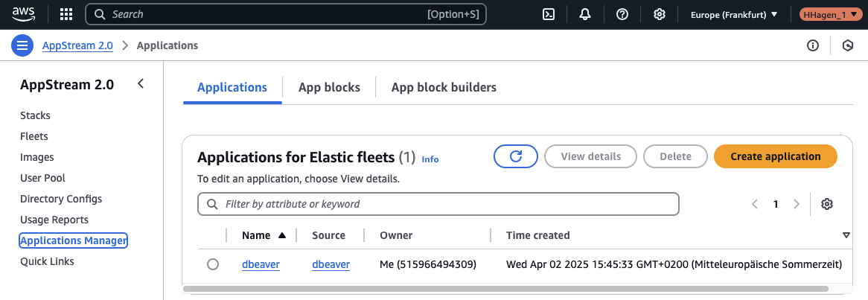The width and height of the screenshot is (868, 300).
Task: Open Directory Configs in the sidebar
Action: pyautogui.click(x=61, y=199)
